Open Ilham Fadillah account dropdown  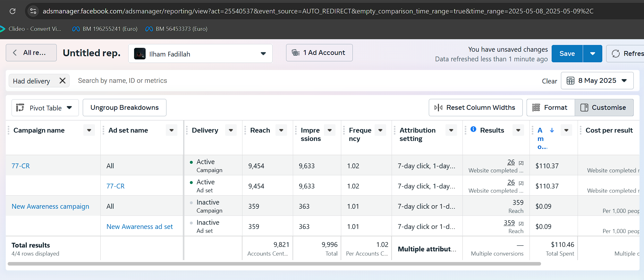[x=200, y=54]
